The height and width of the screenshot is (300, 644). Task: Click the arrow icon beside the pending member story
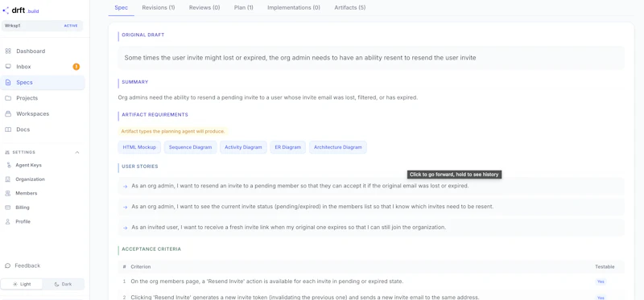[x=126, y=187]
